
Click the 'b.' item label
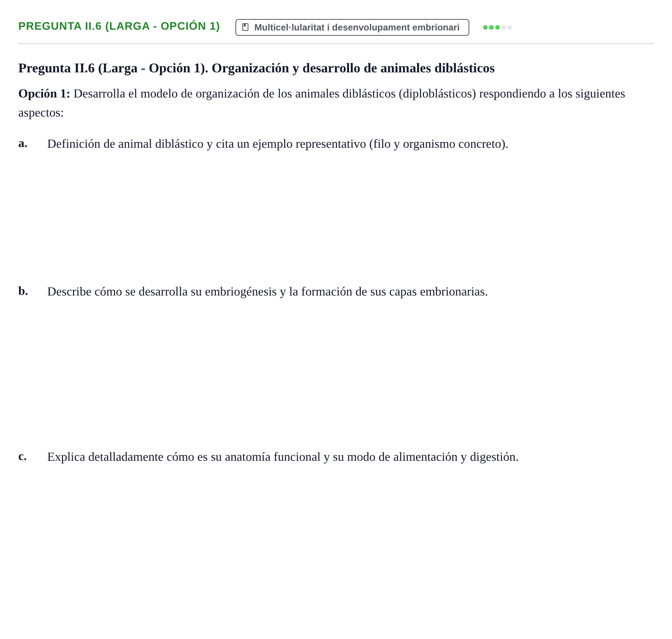point(23,291)
